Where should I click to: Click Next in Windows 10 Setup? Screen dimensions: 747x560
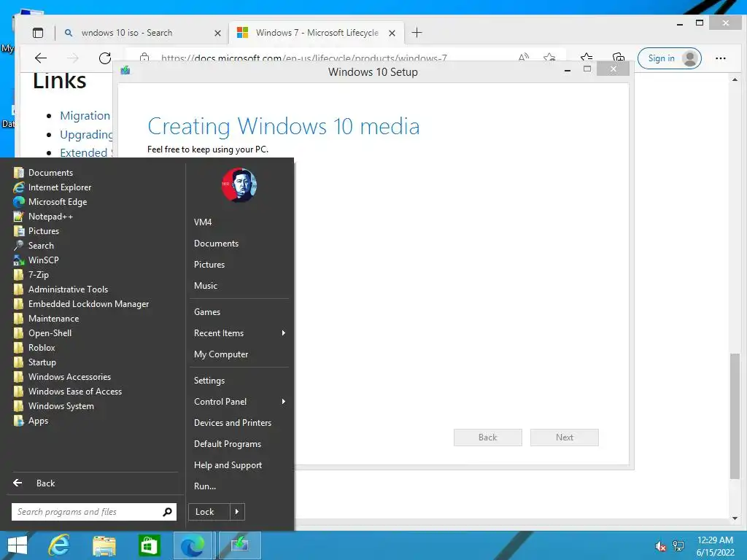pyautogui.click(x=565, y=437)
